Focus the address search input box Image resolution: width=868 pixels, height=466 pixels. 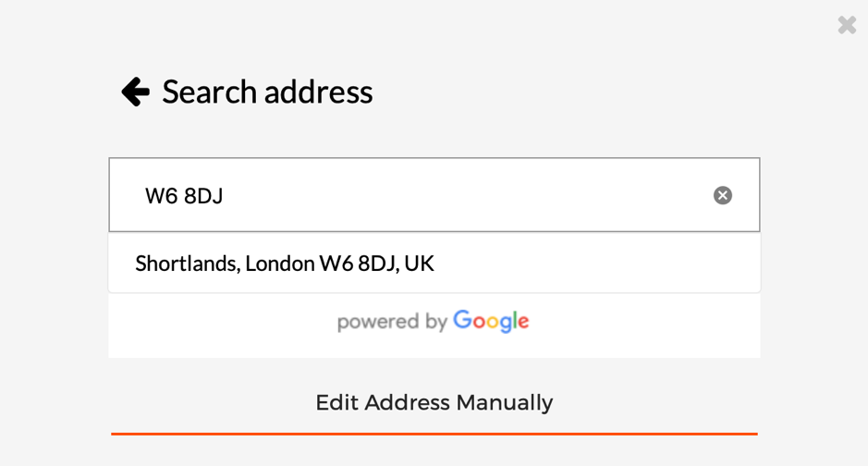pyautogui.click(x=434, y=195)
